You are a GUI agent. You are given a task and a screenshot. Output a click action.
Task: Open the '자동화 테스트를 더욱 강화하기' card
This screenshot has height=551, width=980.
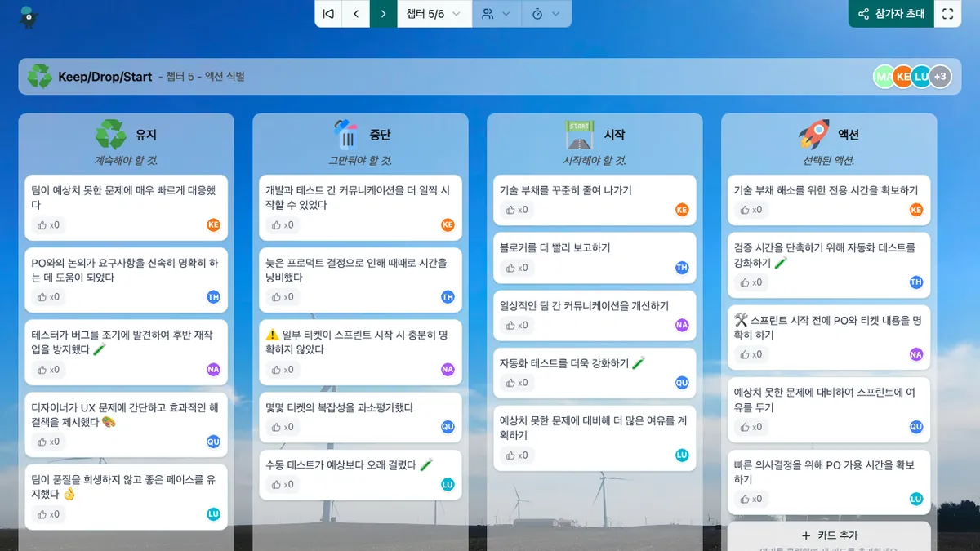click(563, 362)
